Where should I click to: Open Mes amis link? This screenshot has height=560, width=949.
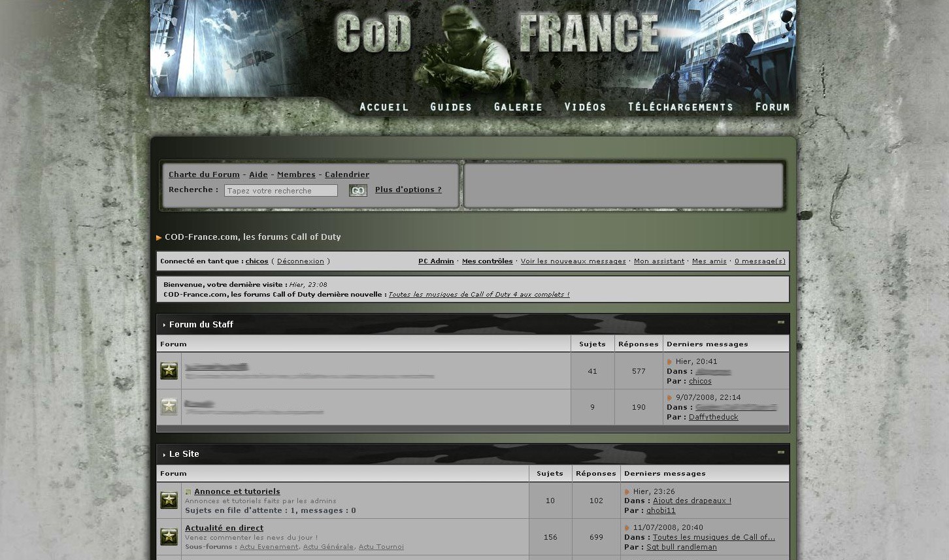point(709,261)
